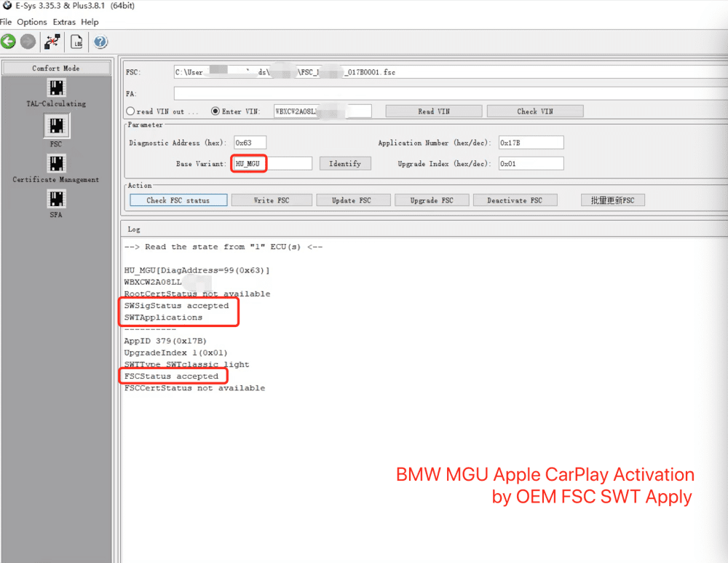
Task: Open the Options menu
Action: [x=32, y=22]
